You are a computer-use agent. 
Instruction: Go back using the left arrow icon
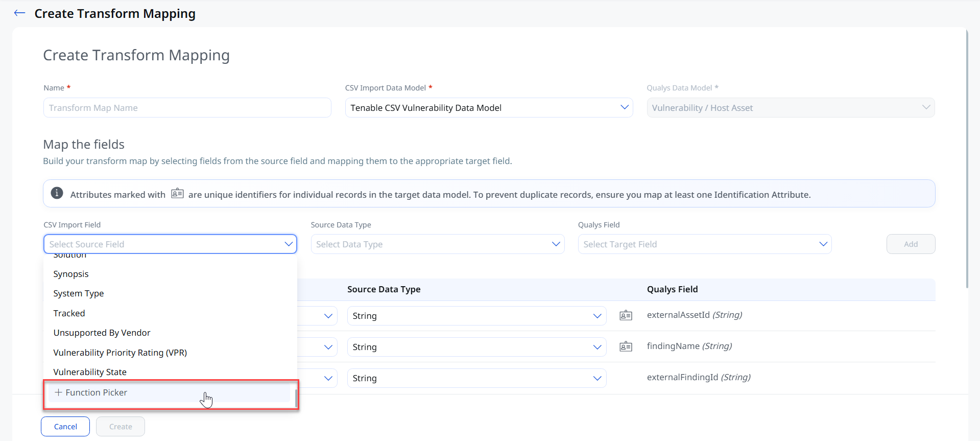tap(19, 13)
